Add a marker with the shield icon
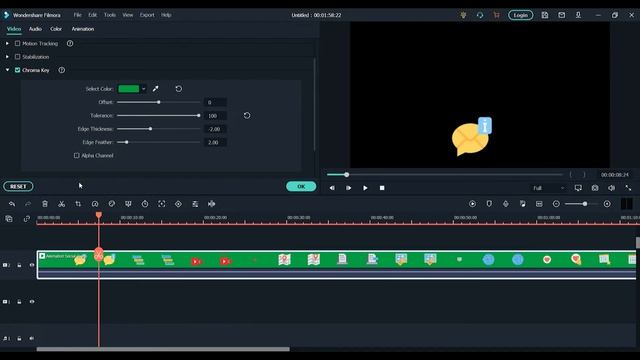Image resolution: width=640 pixels, height=360 pixels. click(x=489, y=204)
